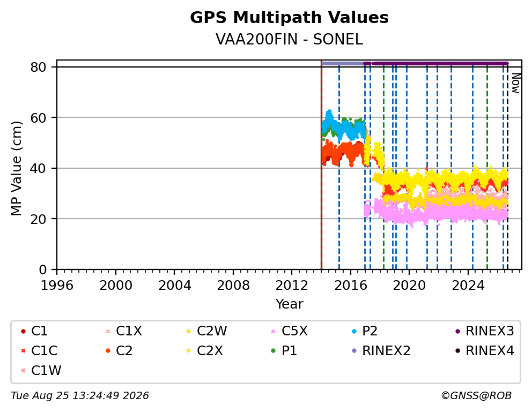Click the RINEX4 legend entry

(485, 351)
